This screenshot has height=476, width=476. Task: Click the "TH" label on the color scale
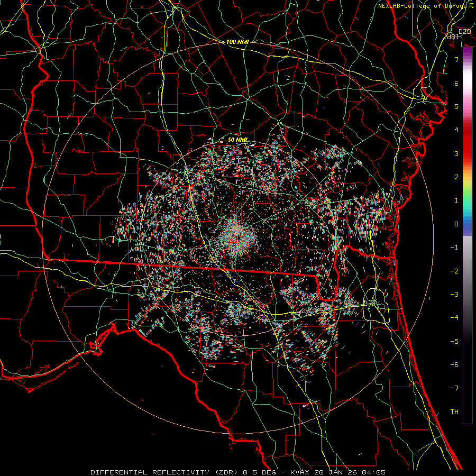[x=454, y=412]
